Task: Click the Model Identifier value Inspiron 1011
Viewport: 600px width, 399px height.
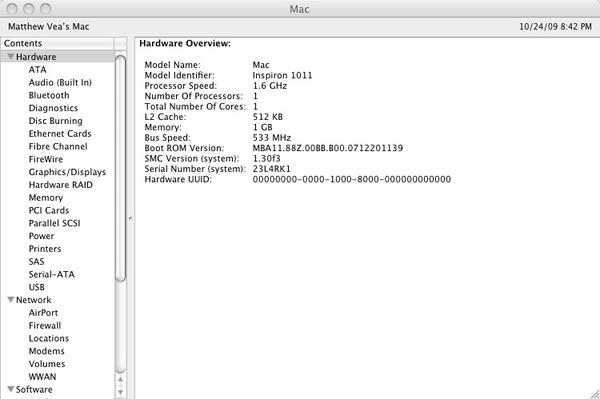Action: [x=282, y=75]
